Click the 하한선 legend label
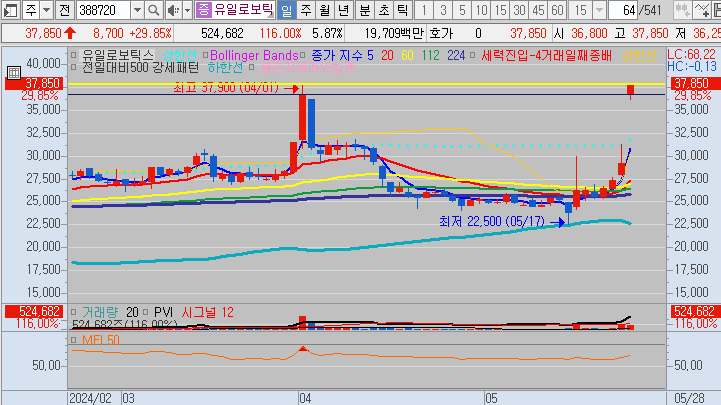 pos(225,68)
